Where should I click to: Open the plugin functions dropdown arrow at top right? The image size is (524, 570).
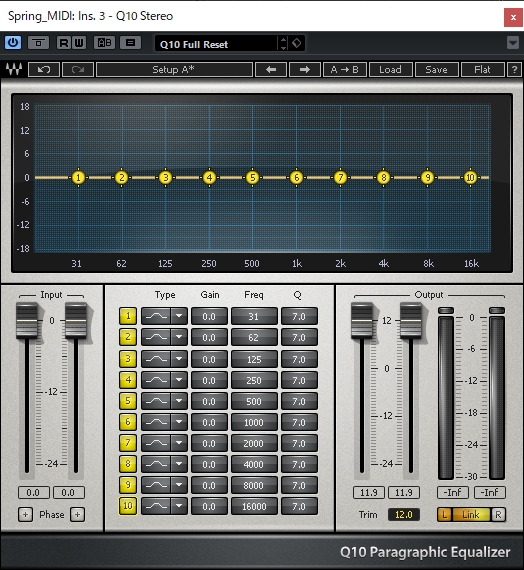point(513,43)
